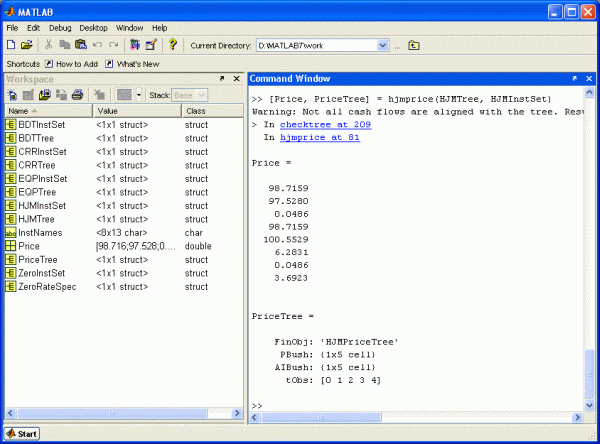
Task: Go up one directory level icon
Action: [x=414, y=46]
